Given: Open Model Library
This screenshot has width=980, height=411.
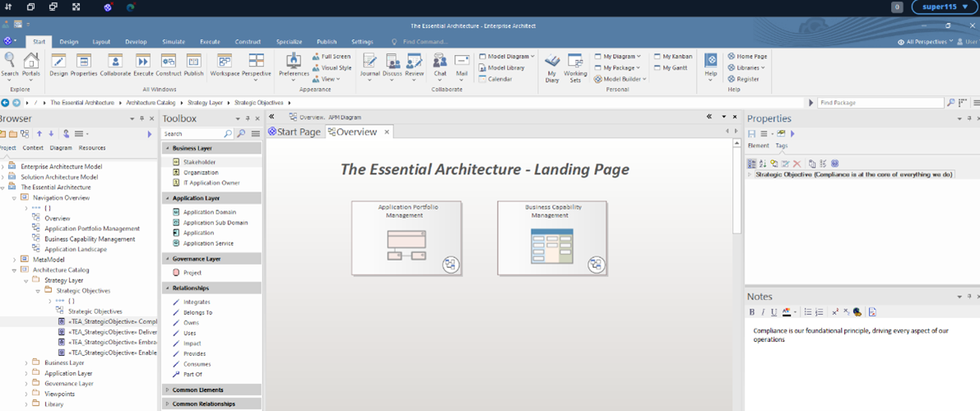Looking at the screenshot, I should tap(502, 67).
